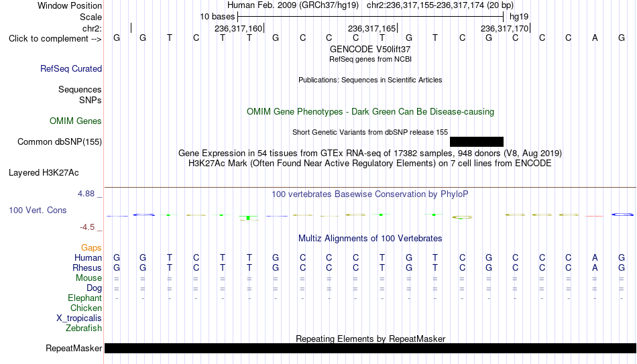Select the Rhesus species label
The width and height of the screenshot is (637, 364).
click(87, 268)
